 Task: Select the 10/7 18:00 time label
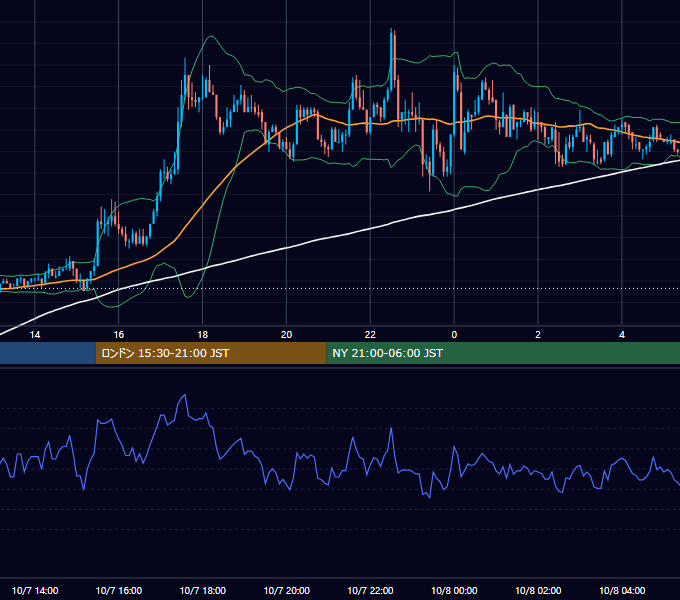[x=203, y=590]
